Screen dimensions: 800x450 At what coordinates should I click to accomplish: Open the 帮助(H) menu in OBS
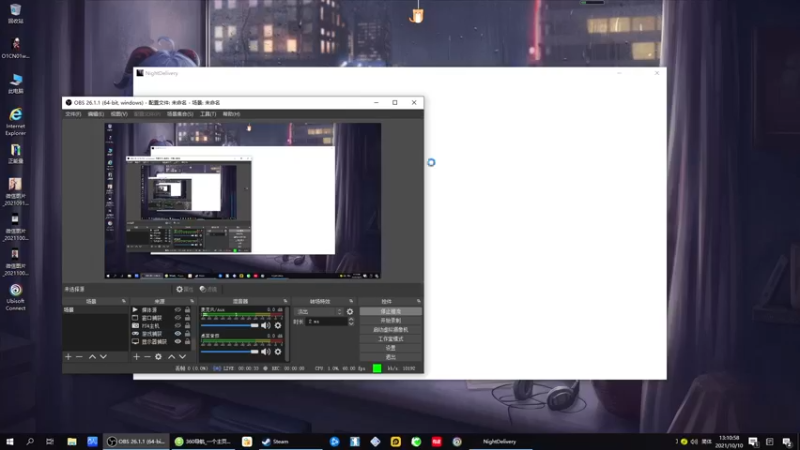pos(231,114)
